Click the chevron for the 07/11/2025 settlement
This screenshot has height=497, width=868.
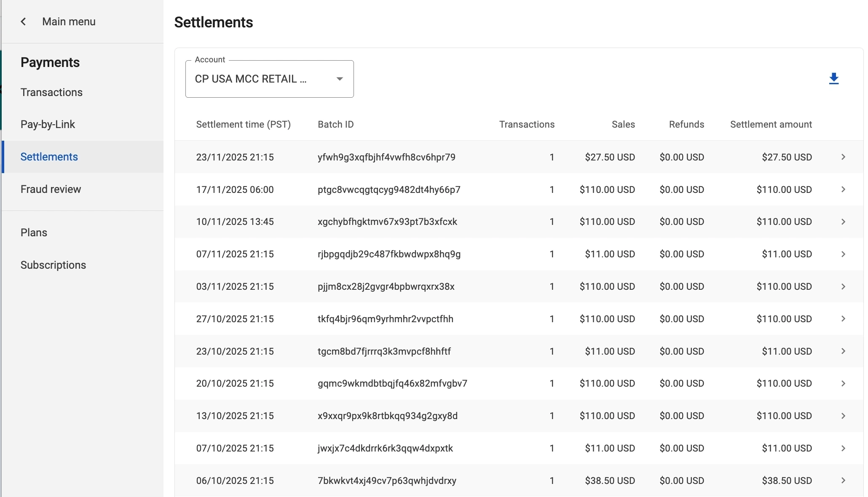843,254
